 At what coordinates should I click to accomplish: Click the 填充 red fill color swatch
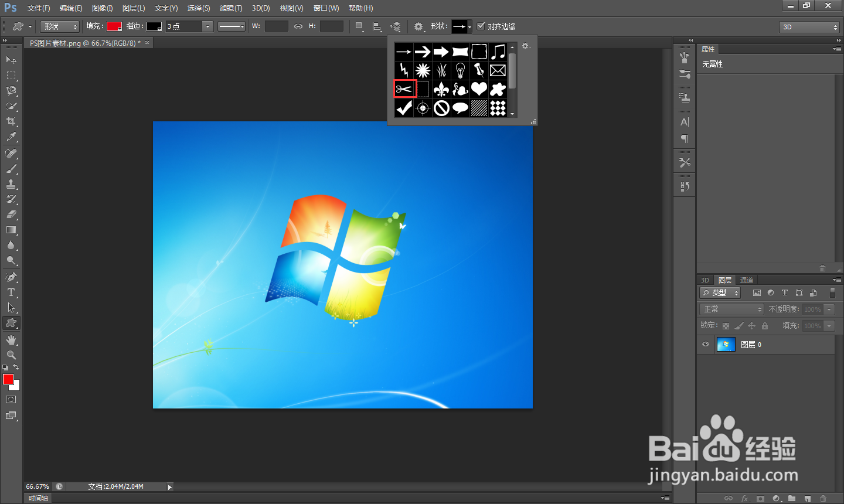tap(114, 26)
